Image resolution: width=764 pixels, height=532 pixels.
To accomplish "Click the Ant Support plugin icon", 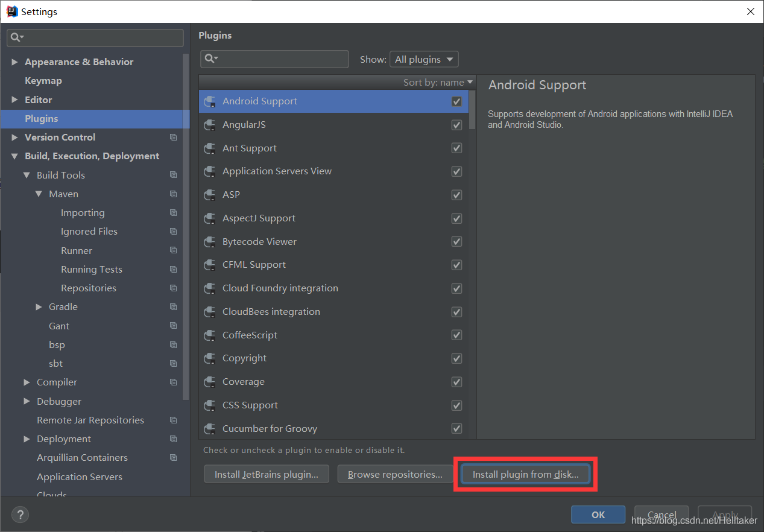I will coord(210,148).
